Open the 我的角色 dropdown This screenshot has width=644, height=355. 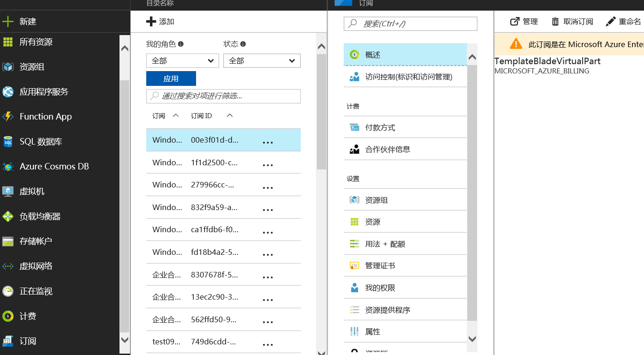183,60
